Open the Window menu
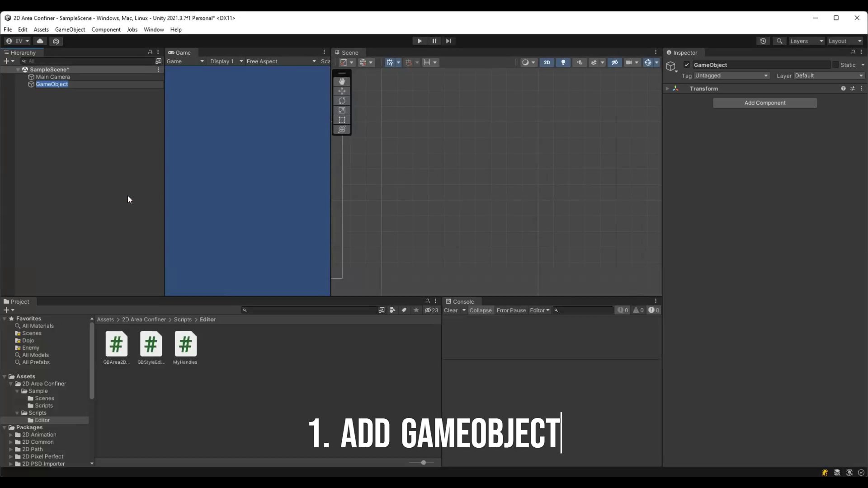This screenshot has width=868, height=488. click(154, 29)
